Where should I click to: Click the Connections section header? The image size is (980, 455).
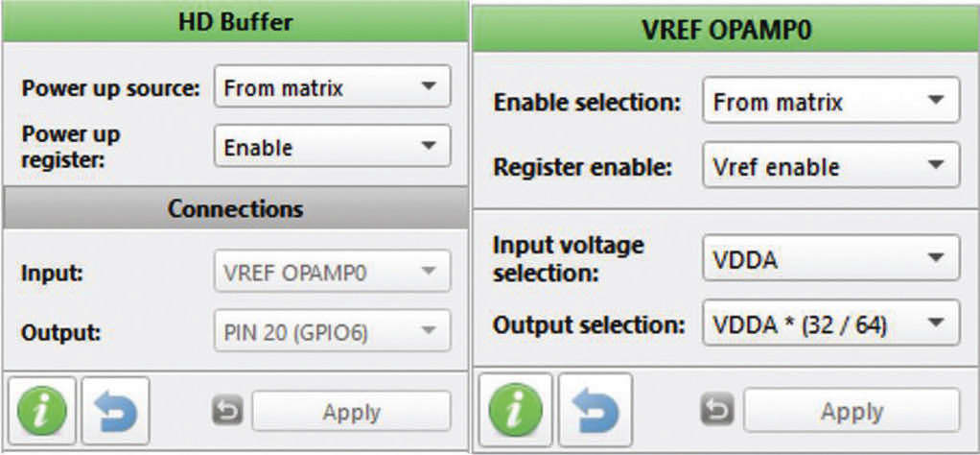(235, 208)
